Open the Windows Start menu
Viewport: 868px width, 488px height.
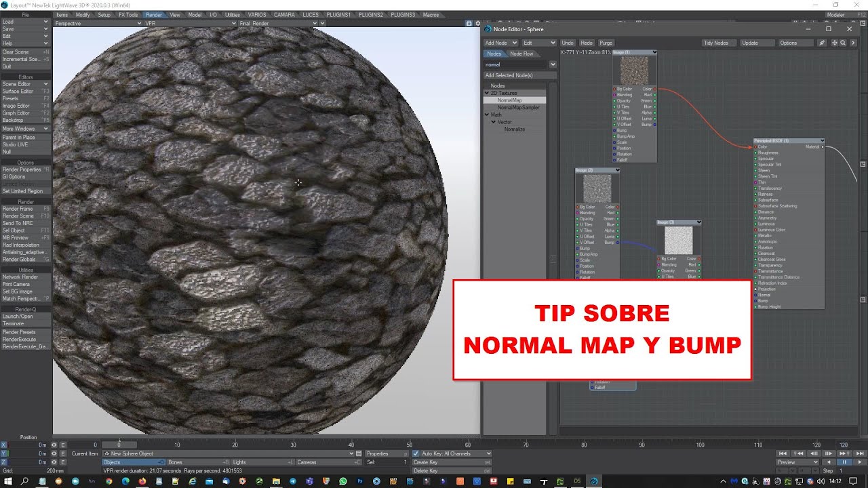point(7,481)
